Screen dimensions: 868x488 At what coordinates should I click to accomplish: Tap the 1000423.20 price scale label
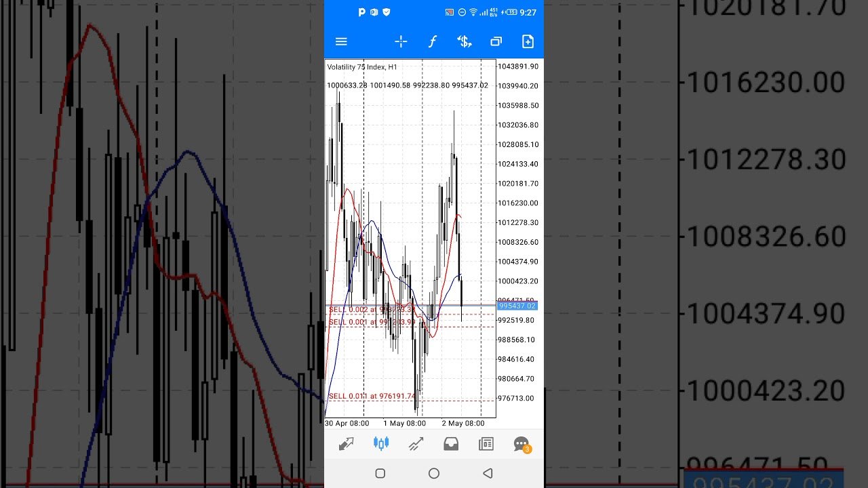(x=518, y=281)
